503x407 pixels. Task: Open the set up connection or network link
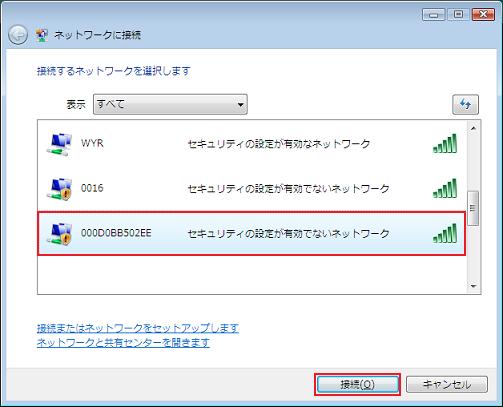[138, 328]
